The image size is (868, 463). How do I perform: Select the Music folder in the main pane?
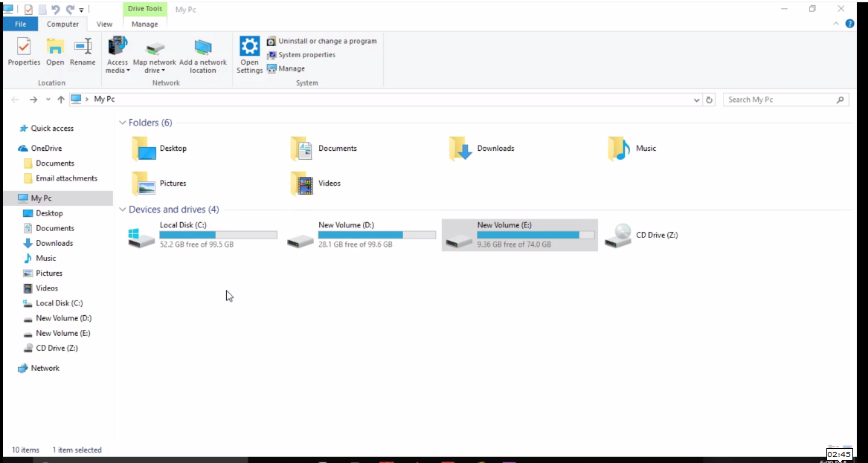tap(632, 148)
